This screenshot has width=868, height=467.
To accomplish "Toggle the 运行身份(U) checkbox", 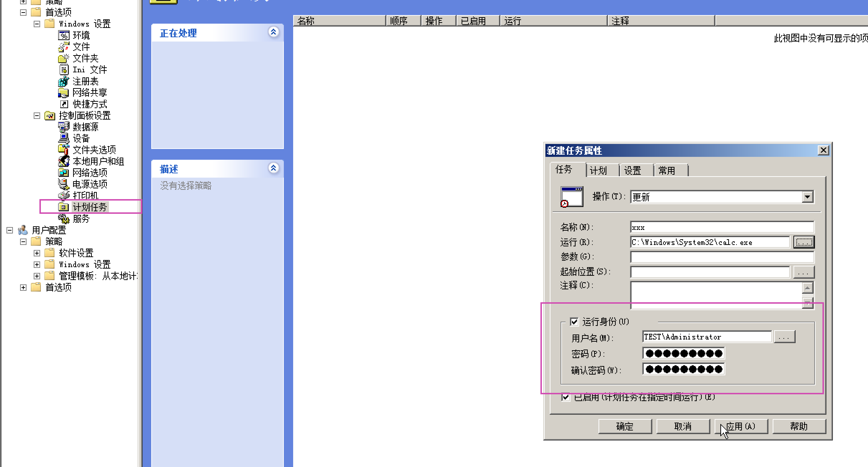I will 575,322.
